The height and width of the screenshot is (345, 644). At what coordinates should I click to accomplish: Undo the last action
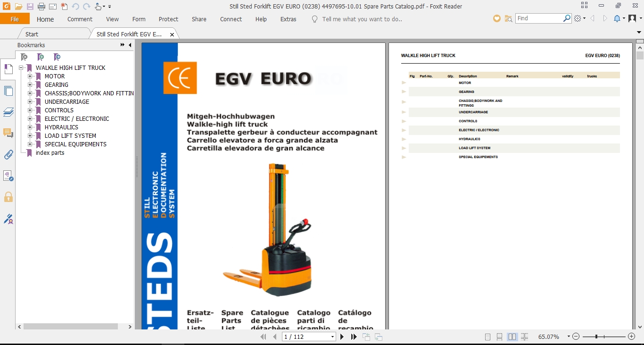click(75, 7)
